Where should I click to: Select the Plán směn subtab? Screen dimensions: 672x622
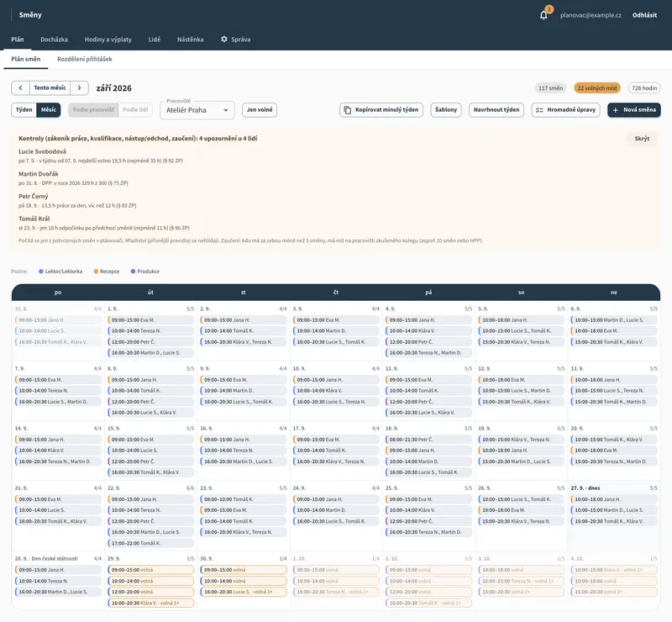point(26,59)
